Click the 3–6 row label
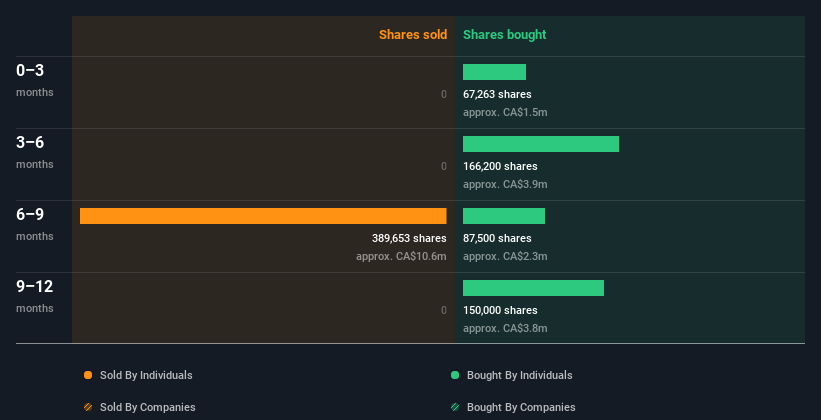 pos(30,142)
